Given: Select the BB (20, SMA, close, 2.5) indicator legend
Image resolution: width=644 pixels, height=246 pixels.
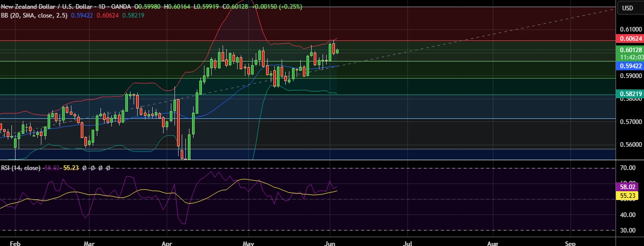Looking at the screenshot, I should click(35, 16).
